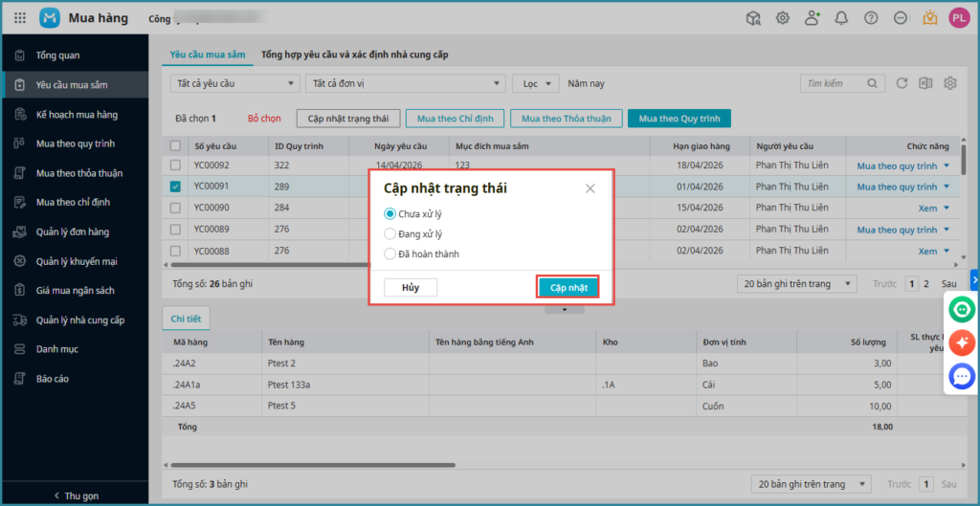Click Danh mục sidebar icon
This screenshot has height=506, width=980.
(x=19, y=349)
